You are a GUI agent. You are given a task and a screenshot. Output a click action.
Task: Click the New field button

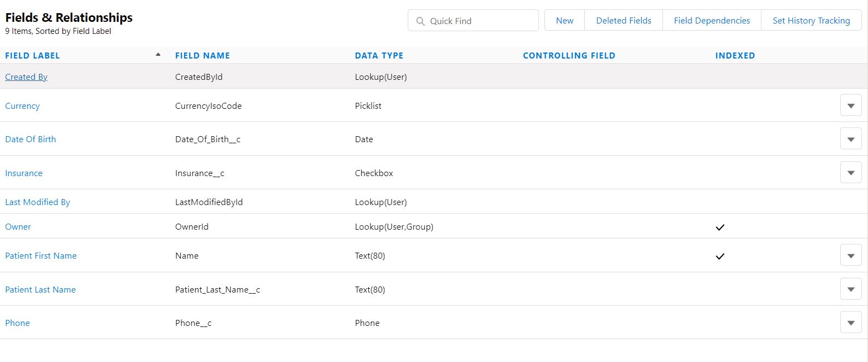(x=565, y=21)
